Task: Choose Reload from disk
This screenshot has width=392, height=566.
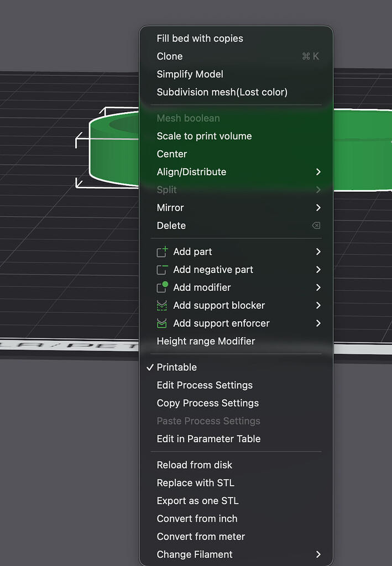Action: [194, 465]
